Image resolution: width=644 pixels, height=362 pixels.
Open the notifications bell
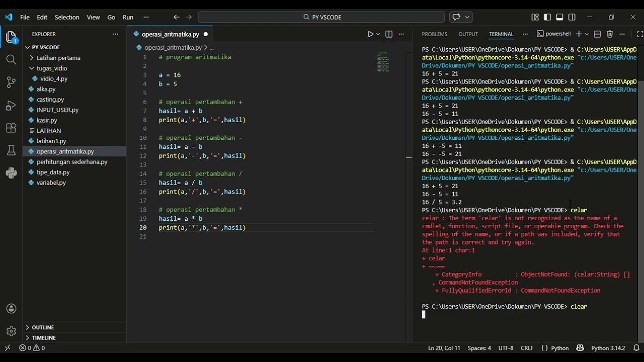click(x=636, y=348)
